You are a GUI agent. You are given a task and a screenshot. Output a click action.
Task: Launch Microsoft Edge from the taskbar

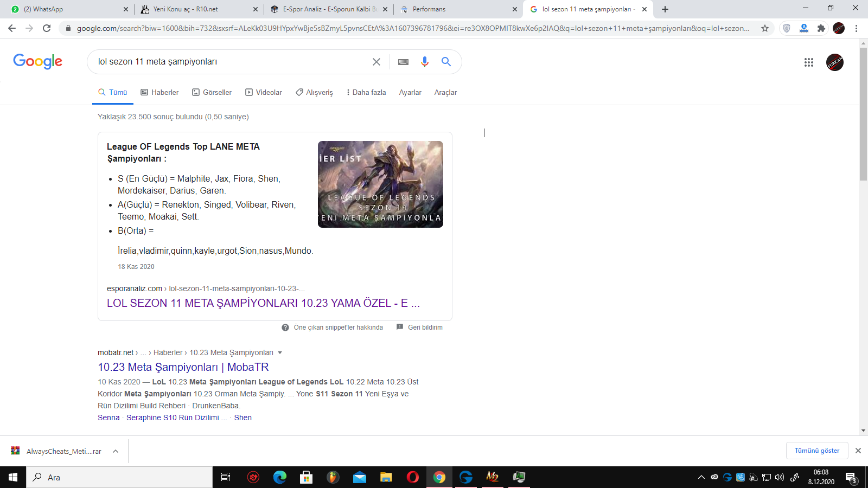(x=280, y=477)
